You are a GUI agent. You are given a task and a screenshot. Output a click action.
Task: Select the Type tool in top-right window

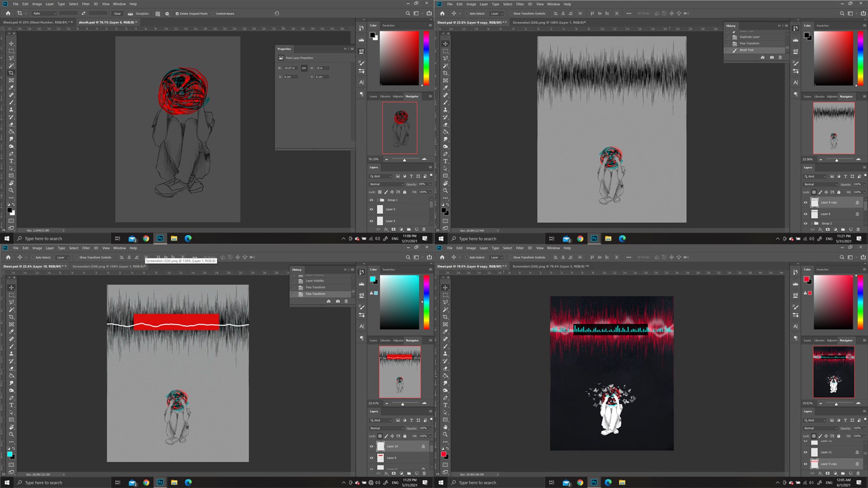[445, 161]
